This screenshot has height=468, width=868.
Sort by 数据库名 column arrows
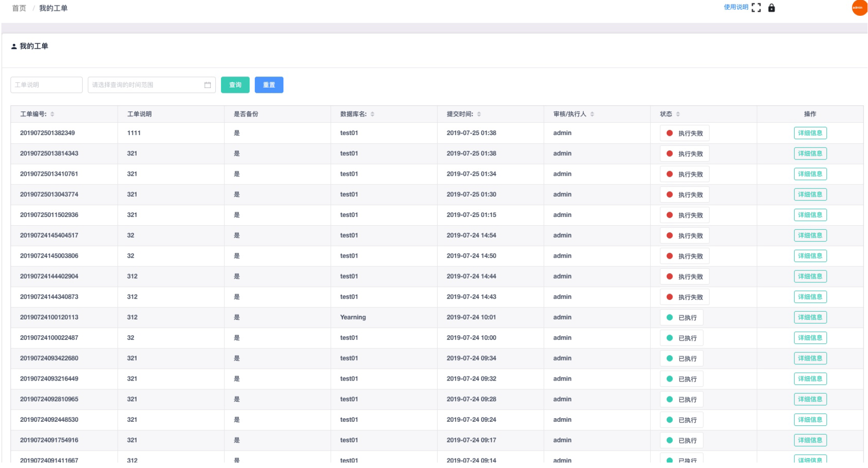[372, 114]
